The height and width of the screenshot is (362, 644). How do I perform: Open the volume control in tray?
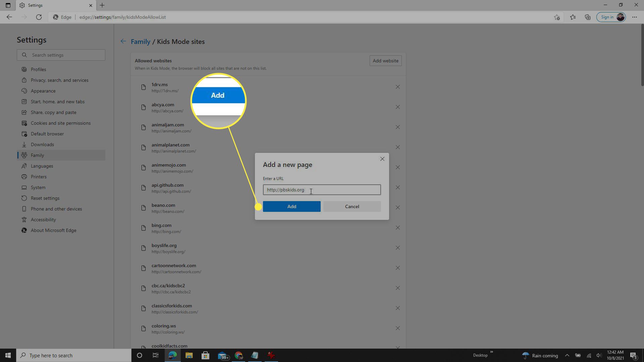599,355
